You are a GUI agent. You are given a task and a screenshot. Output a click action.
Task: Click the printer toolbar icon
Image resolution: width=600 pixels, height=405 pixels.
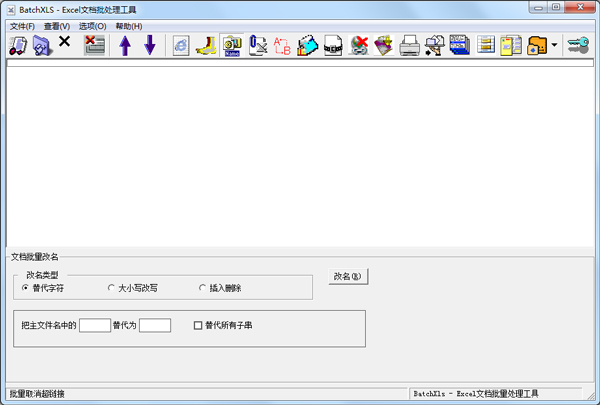(x=409, y=45)
